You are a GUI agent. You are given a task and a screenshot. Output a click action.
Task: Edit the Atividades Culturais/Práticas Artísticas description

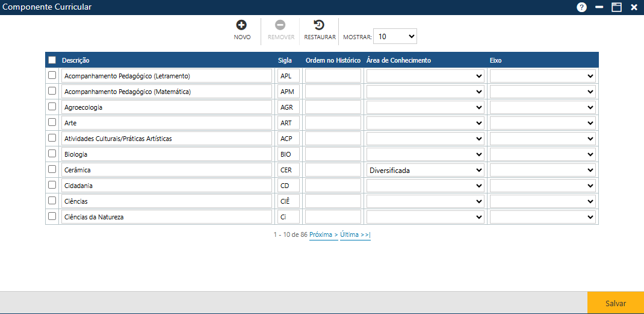167,138
